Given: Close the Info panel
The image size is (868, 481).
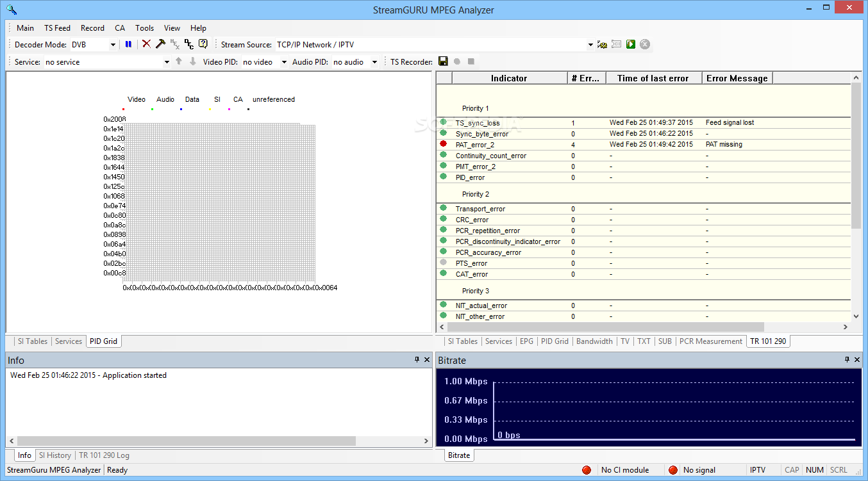Looking at the screenshot, I should [428, 360].
